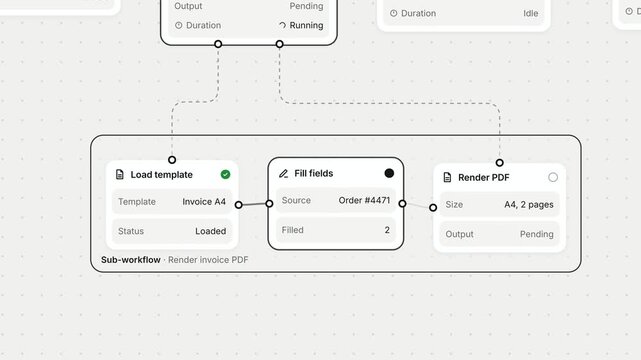Select the Load template node title
641x360 pixels.
point(161,174)
